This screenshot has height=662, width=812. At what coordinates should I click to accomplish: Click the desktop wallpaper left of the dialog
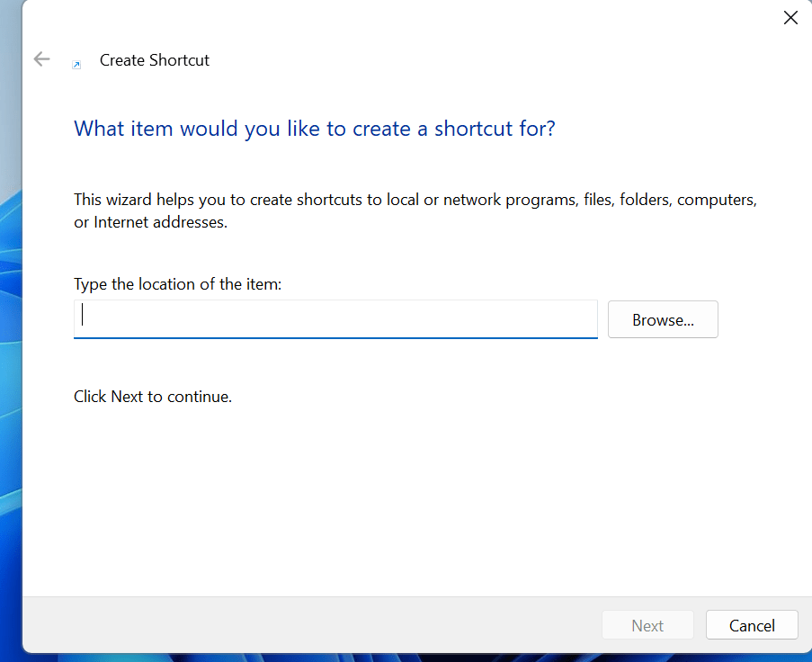point(10,360)
